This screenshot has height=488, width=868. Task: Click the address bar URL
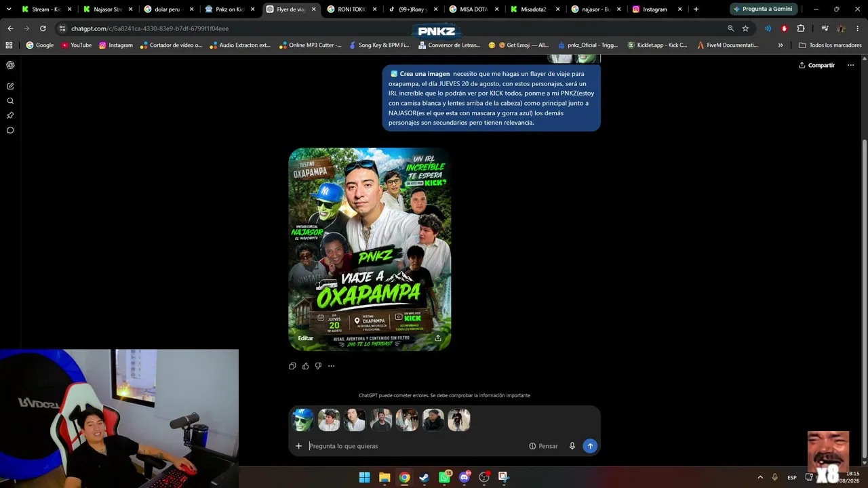[150, 28]
